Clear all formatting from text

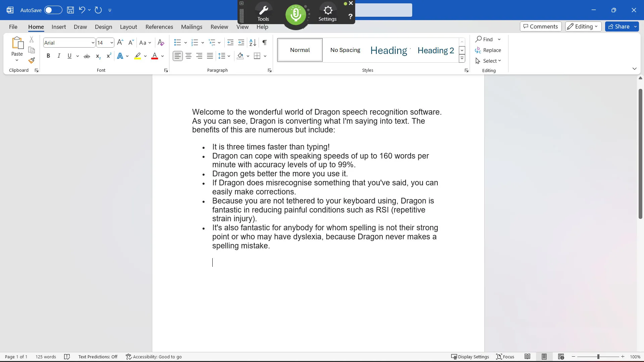pyautogui.click(x=161, y=43)
